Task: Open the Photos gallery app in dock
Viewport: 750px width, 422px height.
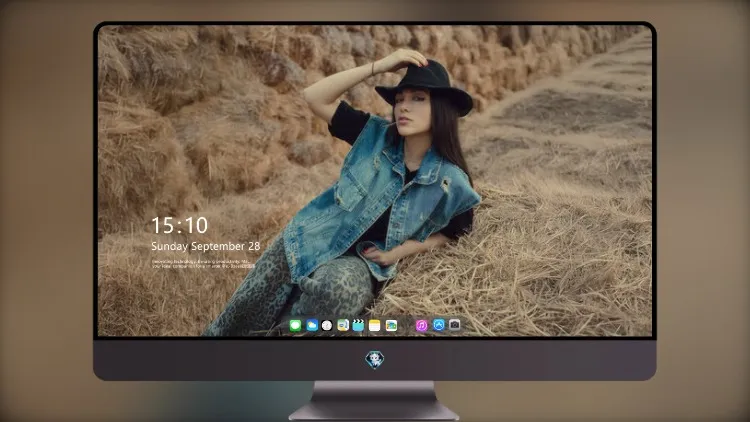Action: pos(391,326)
